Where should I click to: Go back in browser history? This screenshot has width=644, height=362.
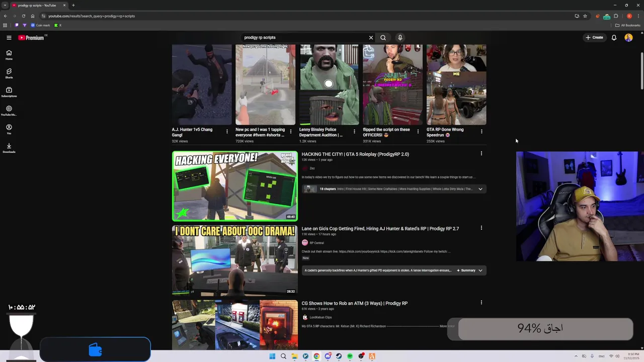point(6,16)
